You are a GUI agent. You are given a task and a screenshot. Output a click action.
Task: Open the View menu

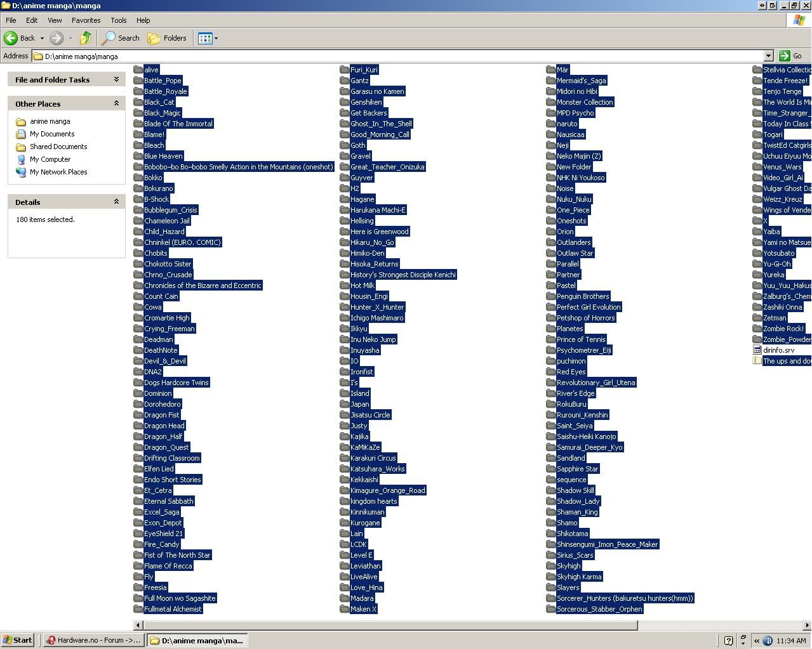point(55,20)
